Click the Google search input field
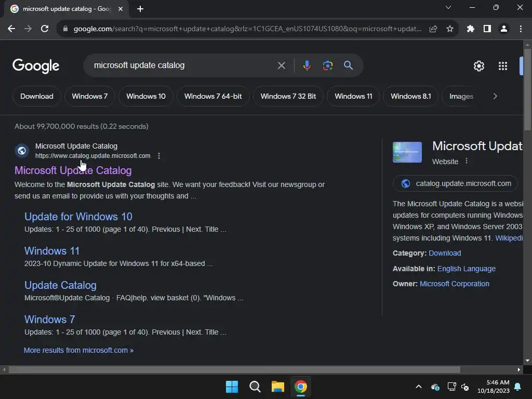 pos(183,65)
